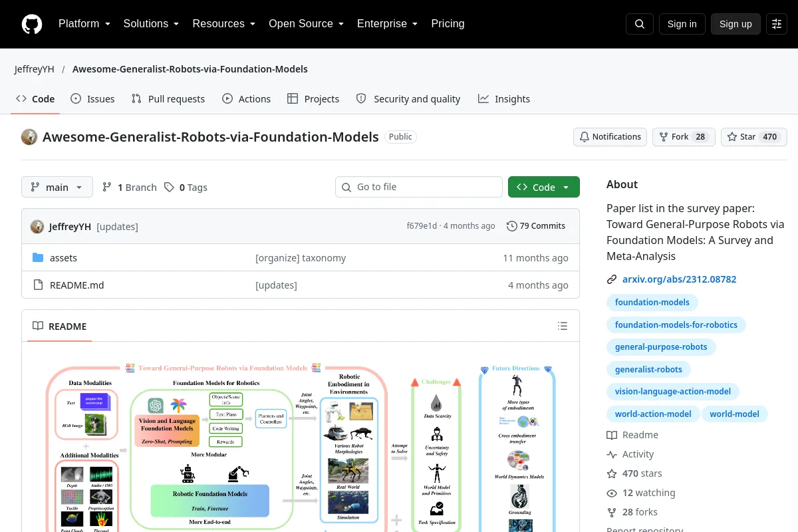View the 79 Commits history
The height and width of the screenshot is (532, 798).
tap(536, 226)
